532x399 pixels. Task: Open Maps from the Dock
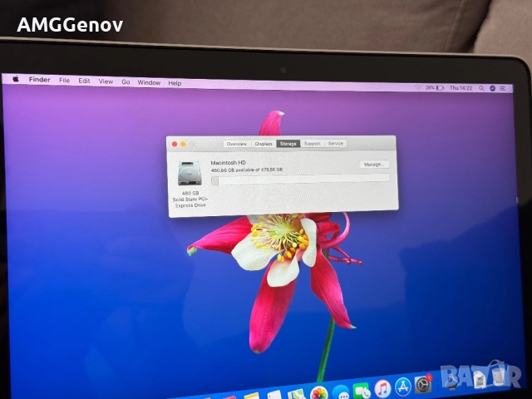click(x=297, y=395)
